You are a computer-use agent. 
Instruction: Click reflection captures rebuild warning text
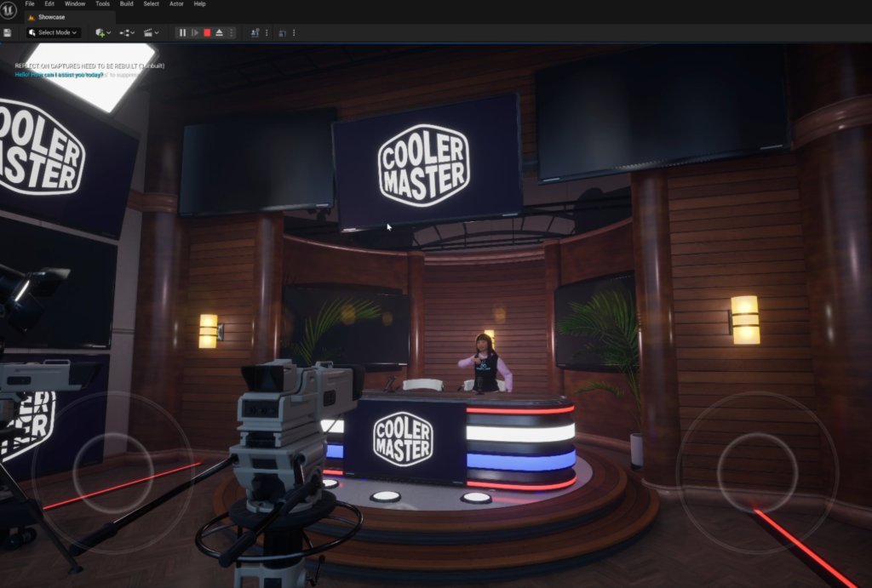[x=89, y=66]
